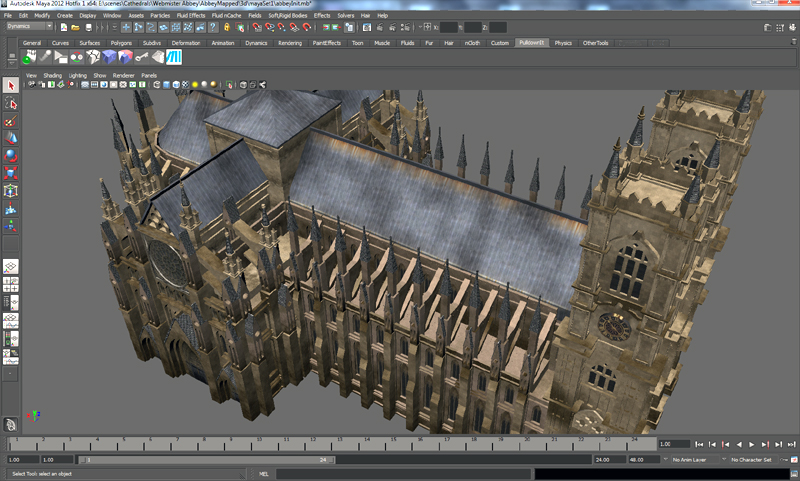Click the green hand PullDownIt shelf icon

coord(29,57)
